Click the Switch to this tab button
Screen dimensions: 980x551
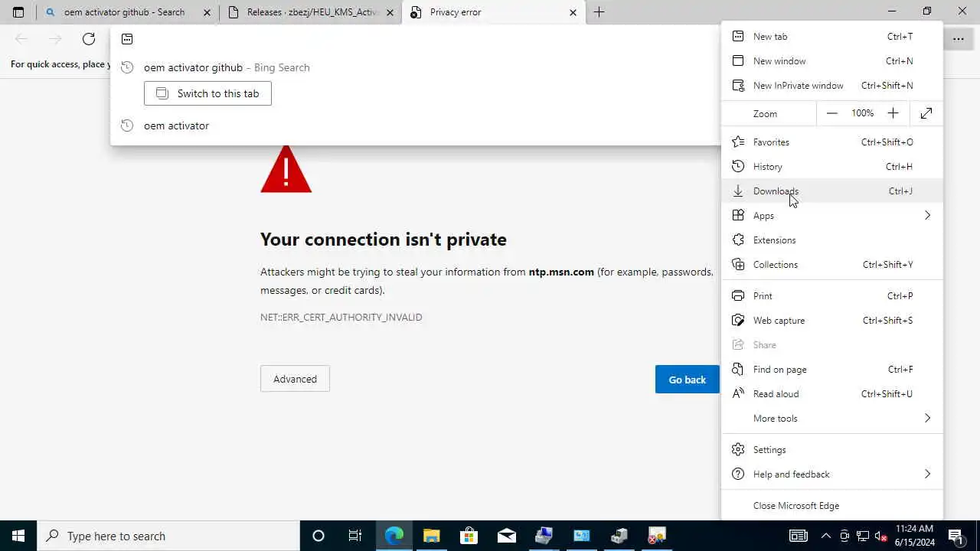[x=207, y=93]
